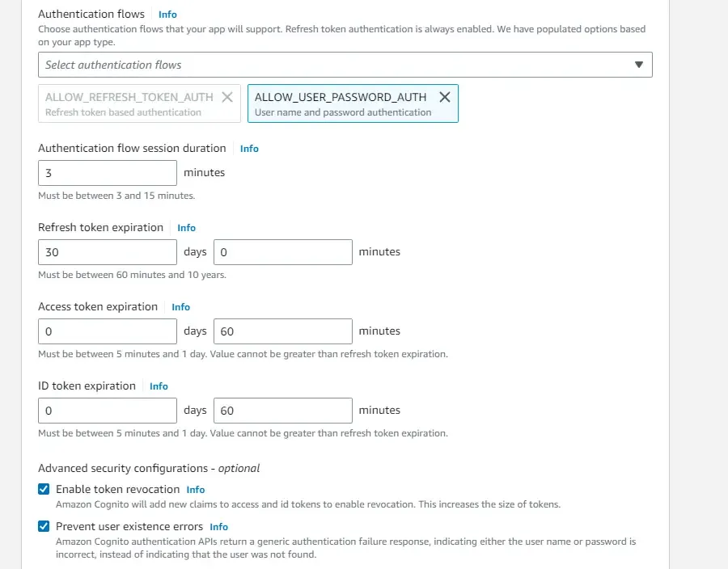The height and width of the screenshot is (569, 728).
Task: Open Info for Prevent user existence errors
Action: (x=218, y=526)
